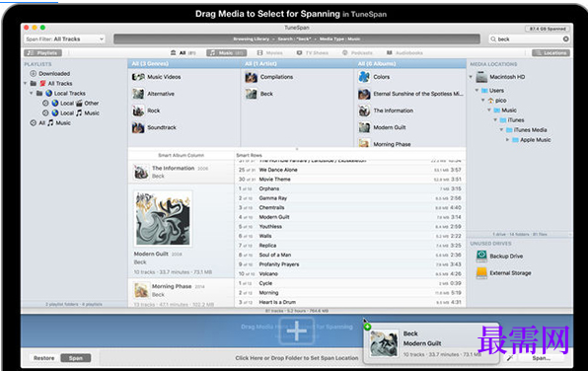The image size is (588, 371).
Task: Toggle the Locations sidebar button
Action: click(551, 53)
